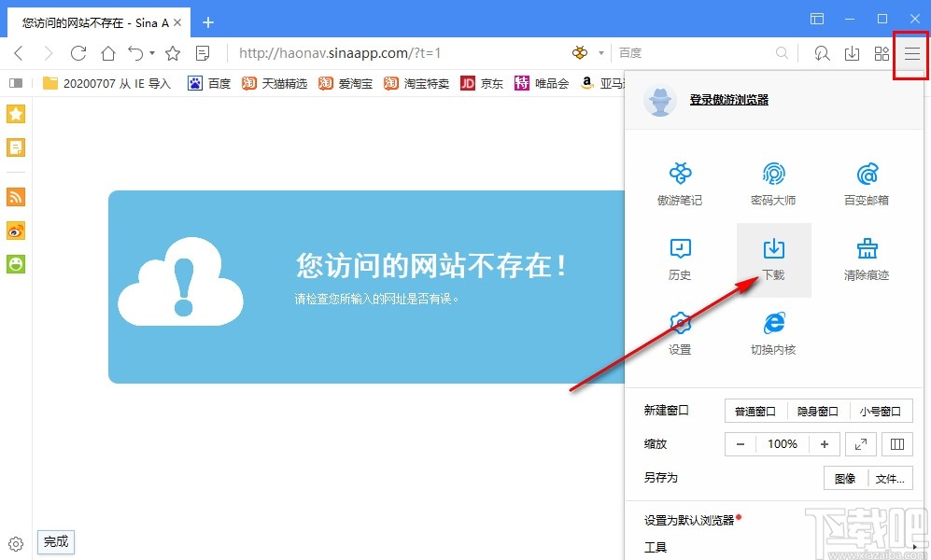This screenshot has width=931, height=560.
Task: Open the 天猫精选 bookmark
Action: tap(275, 83)
